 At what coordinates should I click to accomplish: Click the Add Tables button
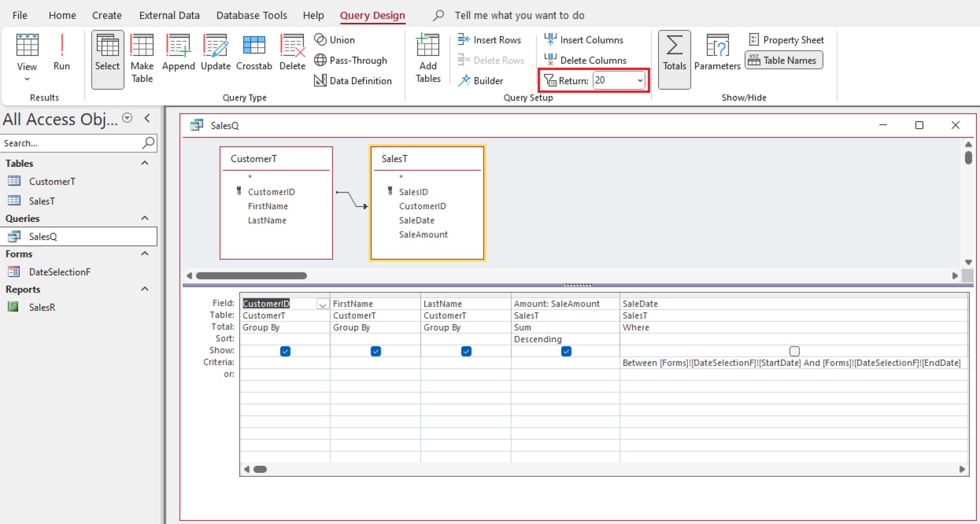(429, 57)
